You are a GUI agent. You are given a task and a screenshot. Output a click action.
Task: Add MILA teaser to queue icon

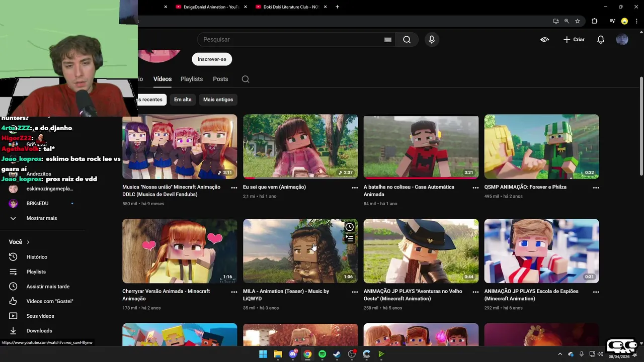pyautogui.click(x=350, y=239)
